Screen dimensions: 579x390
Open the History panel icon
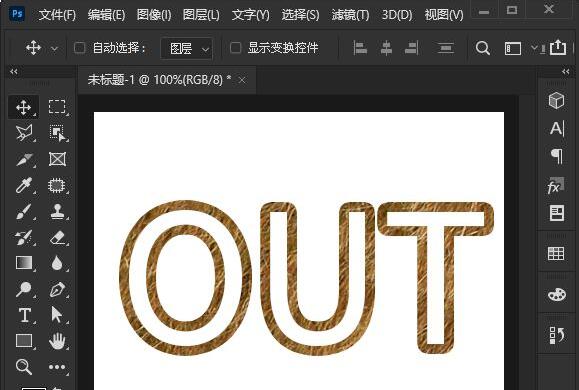point(556,335)
